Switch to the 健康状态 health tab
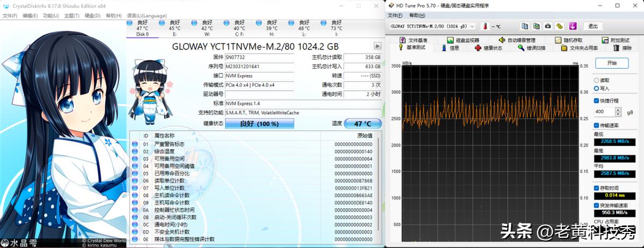 pos(489,48)
